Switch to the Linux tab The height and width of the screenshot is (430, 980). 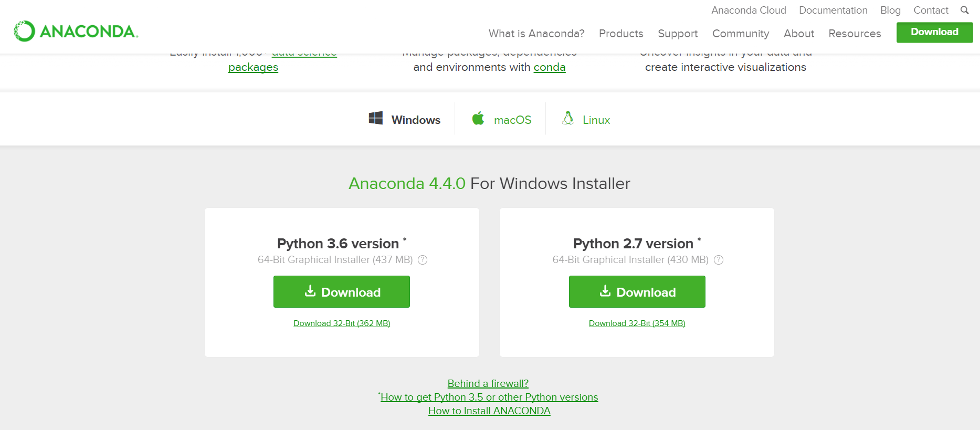pyautogui.click(x=596, y=120)
